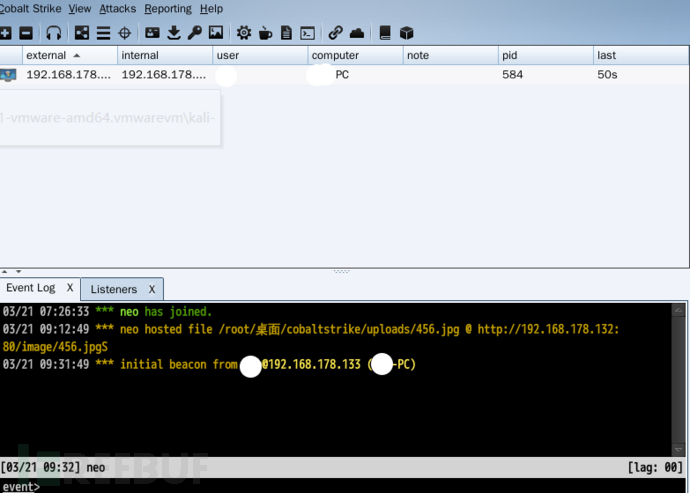Switch to the Event Log tab
The width and height of the screenshot is (690, 493).
click(31, 288)
